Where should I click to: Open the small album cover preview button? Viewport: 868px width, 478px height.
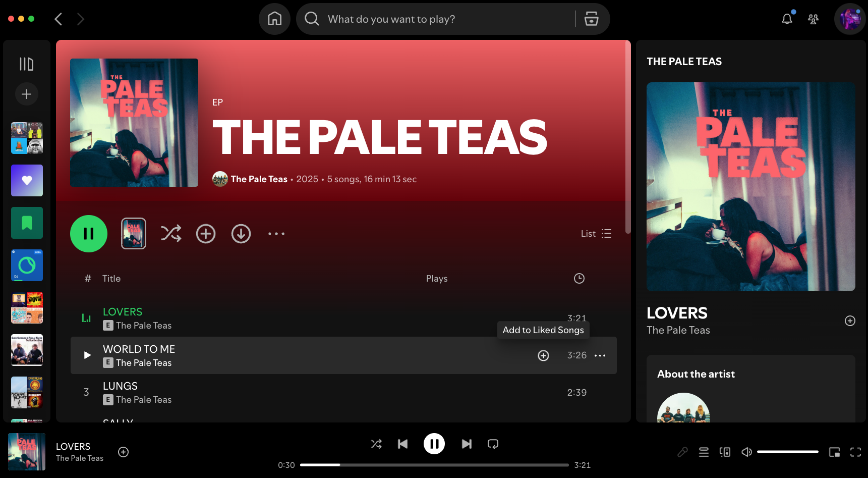134,234
